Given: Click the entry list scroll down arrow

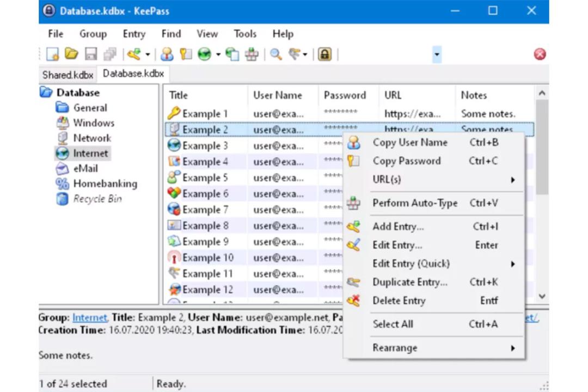Looking at the screenshot, I should [x=542, y=296].
